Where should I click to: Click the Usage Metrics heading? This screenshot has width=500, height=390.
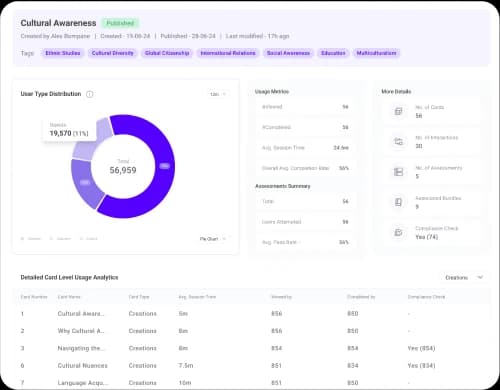click(x=272, y=91)
